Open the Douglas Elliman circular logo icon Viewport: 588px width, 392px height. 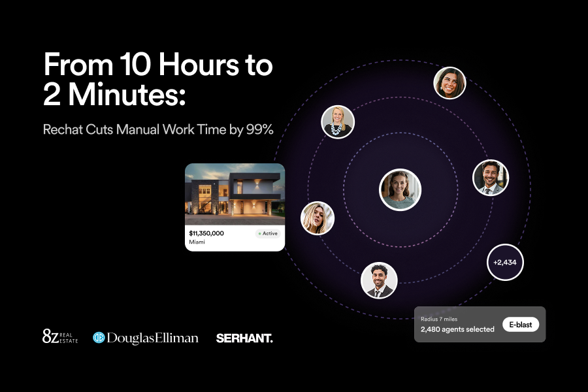(x=99, y=338)
